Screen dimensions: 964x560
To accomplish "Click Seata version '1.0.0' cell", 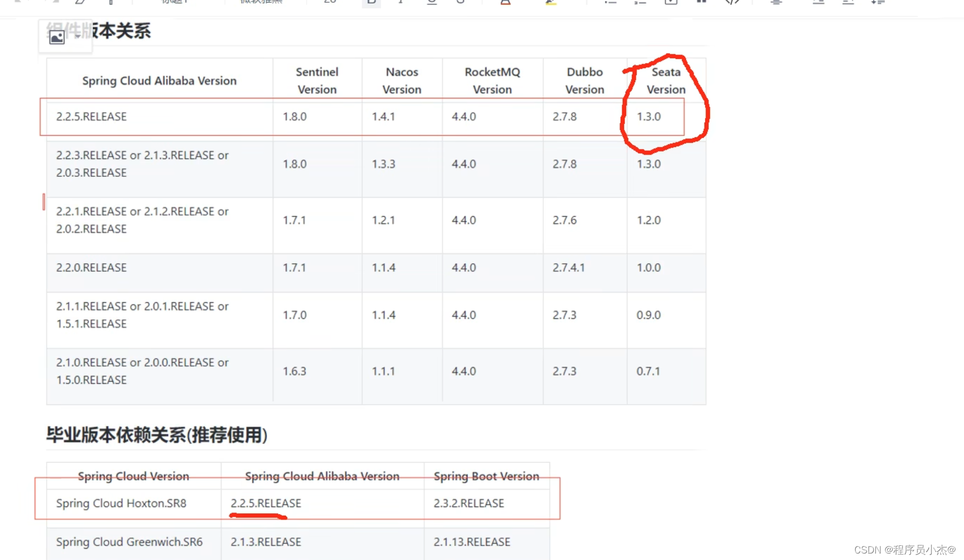I will tap(649, 268).
